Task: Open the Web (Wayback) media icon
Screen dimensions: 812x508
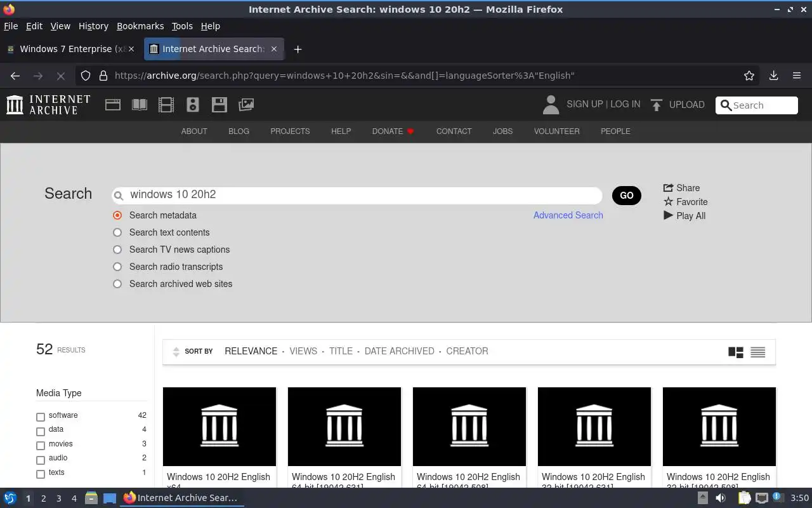Action: pos(113,105)
